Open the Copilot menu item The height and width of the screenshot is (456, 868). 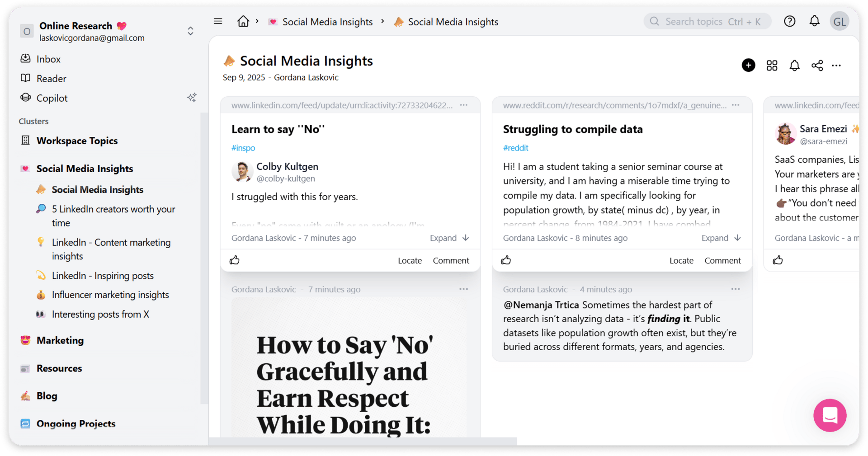point(52,98)
